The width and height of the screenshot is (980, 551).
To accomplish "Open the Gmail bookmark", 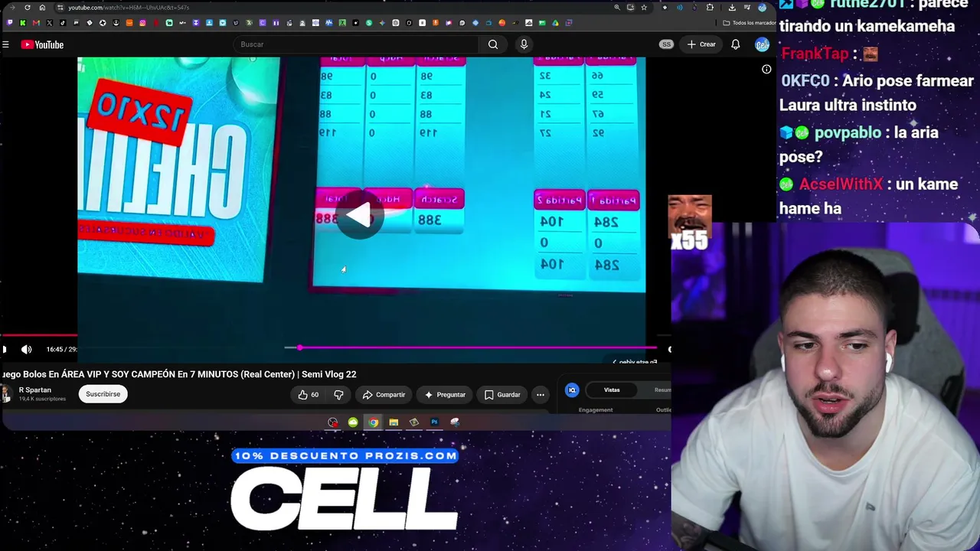I will click(36, 23).
